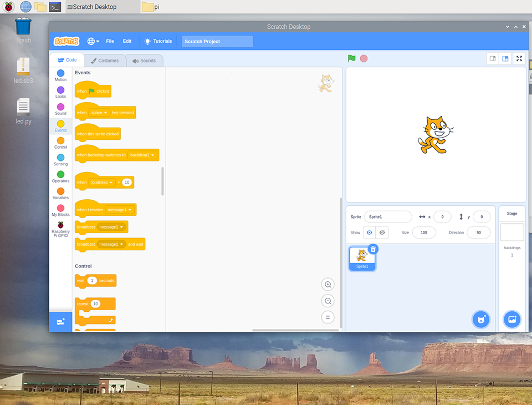Click the workspace horizontal scrollbar
Screen dimensions: 532x405
295,330
